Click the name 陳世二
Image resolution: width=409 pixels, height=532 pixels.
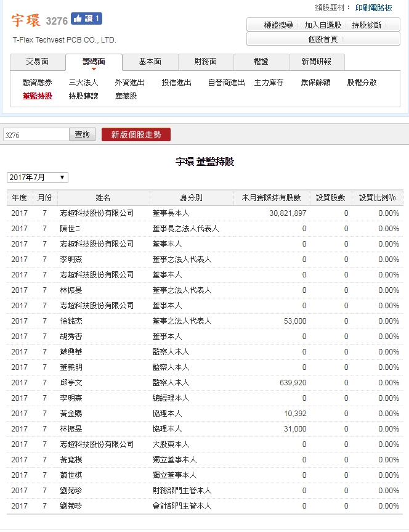(70, 229)
